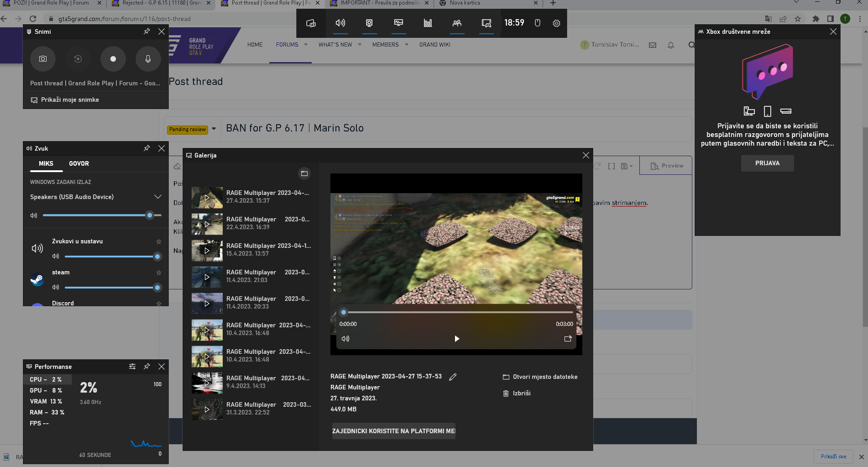Select clip dated 11.4.2023. 21:03

251,277
